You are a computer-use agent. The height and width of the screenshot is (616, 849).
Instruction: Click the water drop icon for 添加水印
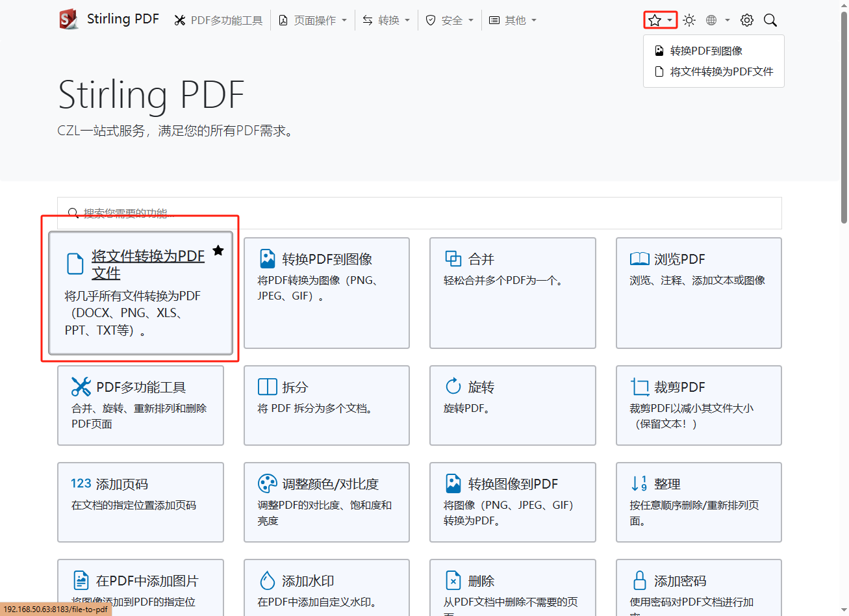click(267, 580)
